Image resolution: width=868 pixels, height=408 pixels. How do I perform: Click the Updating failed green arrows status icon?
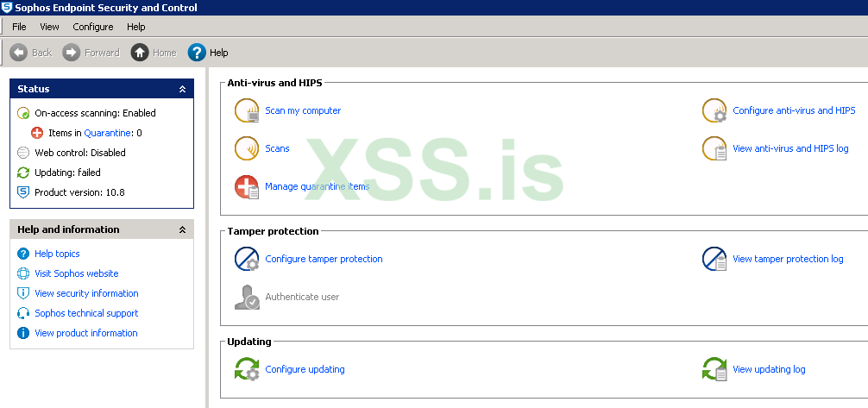click(x=23, y=173)
